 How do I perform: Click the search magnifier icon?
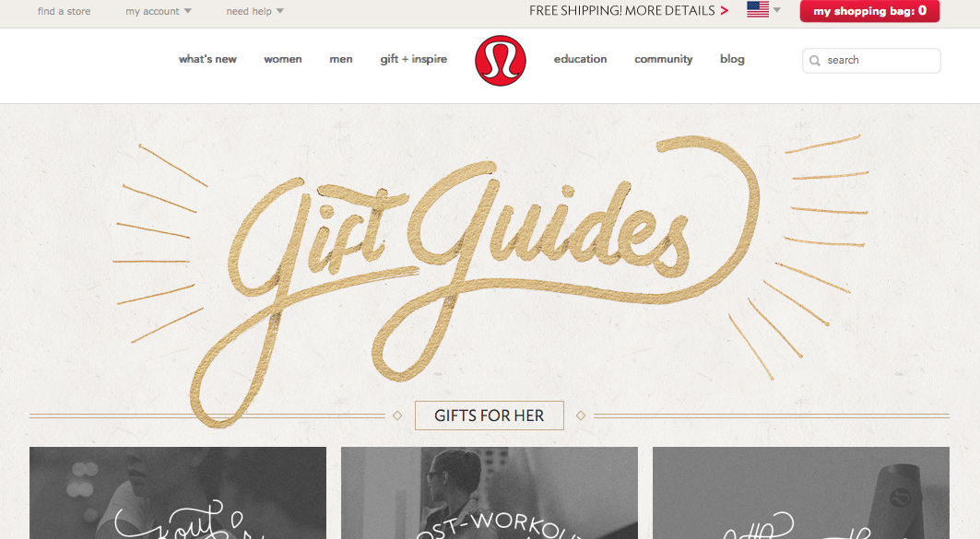pyautogui.click(x=814, y=61)
